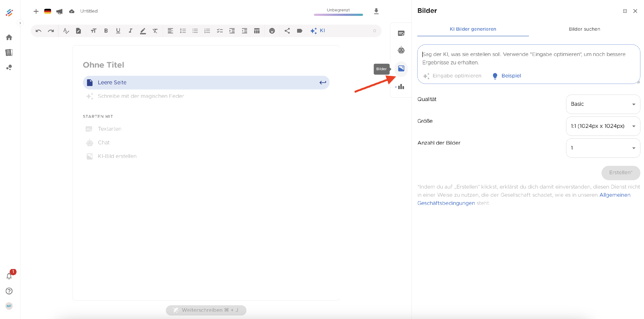Click into the KI image prompt text field
The height and width of the screenshot is (319, 644).
click(528, 58)
